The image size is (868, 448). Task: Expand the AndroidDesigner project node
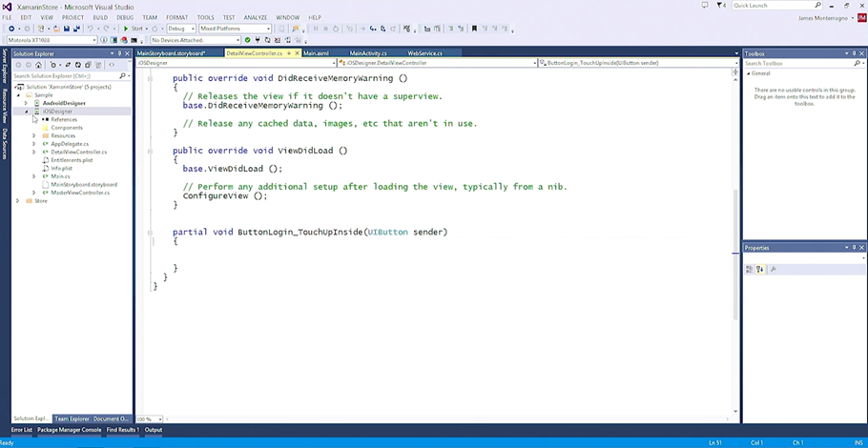[26, 104]
